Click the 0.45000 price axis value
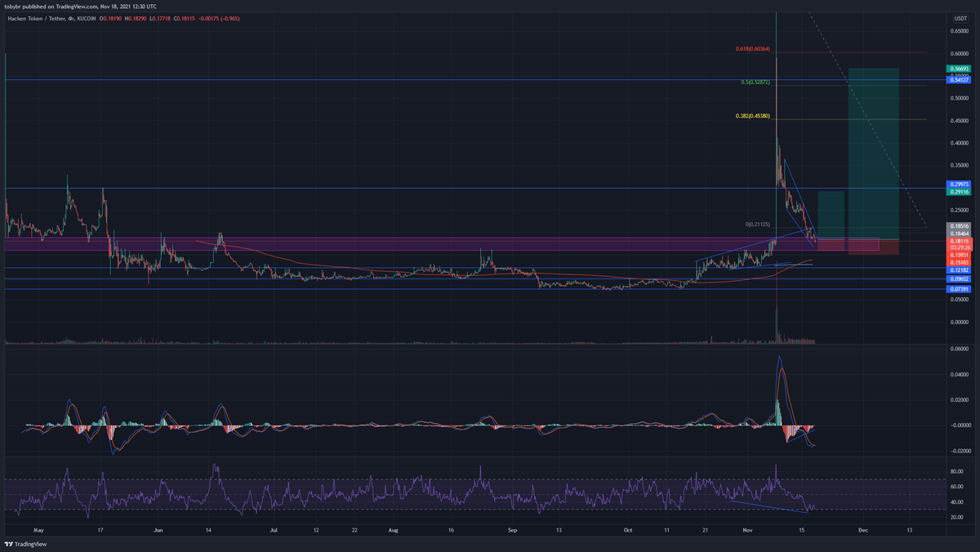This screenshot has width=980, height=552. (959, 120)
